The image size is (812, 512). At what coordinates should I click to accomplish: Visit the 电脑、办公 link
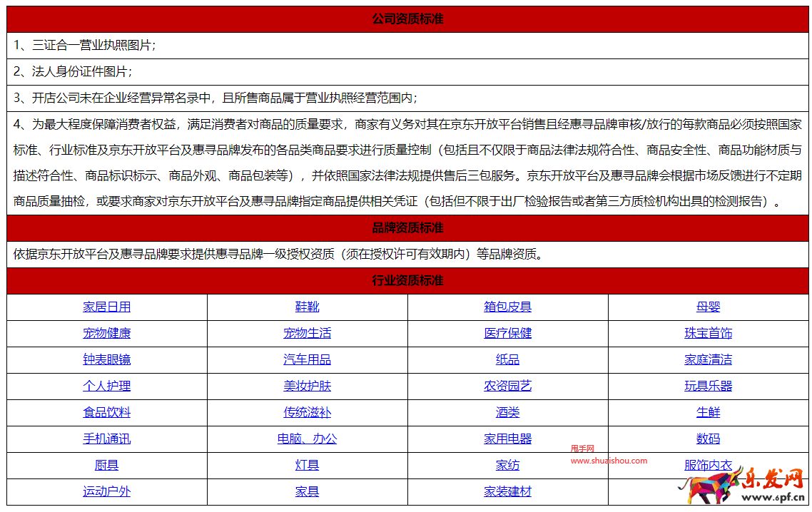[x=307, y=439]
